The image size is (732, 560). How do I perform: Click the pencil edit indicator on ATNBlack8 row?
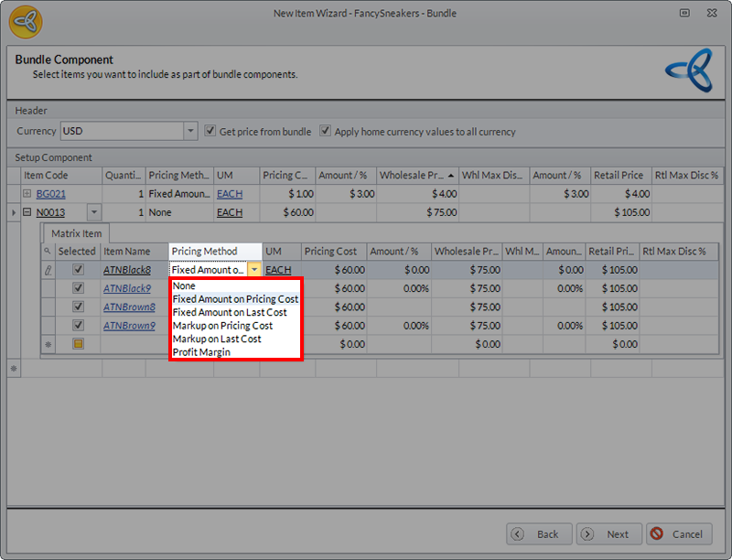pyautogui.click(x=49, y=270)
